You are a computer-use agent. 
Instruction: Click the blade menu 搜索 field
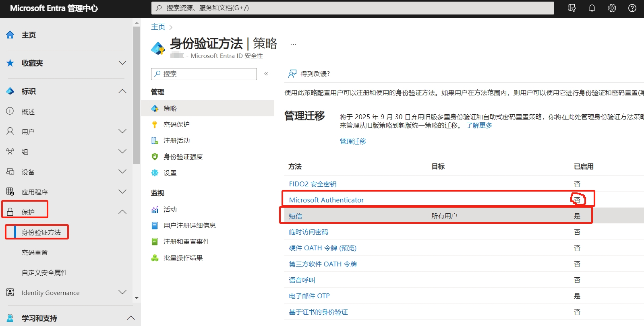pos(204,74)
